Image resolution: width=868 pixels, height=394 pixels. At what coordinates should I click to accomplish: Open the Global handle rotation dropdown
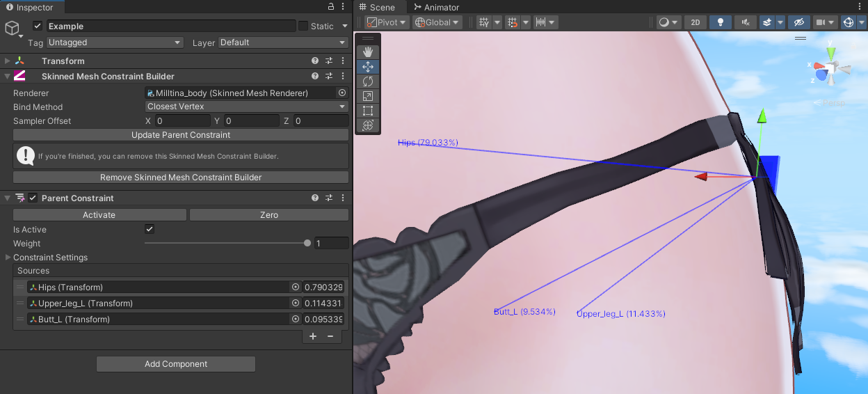pyautogui.click(x=437, y=22)
